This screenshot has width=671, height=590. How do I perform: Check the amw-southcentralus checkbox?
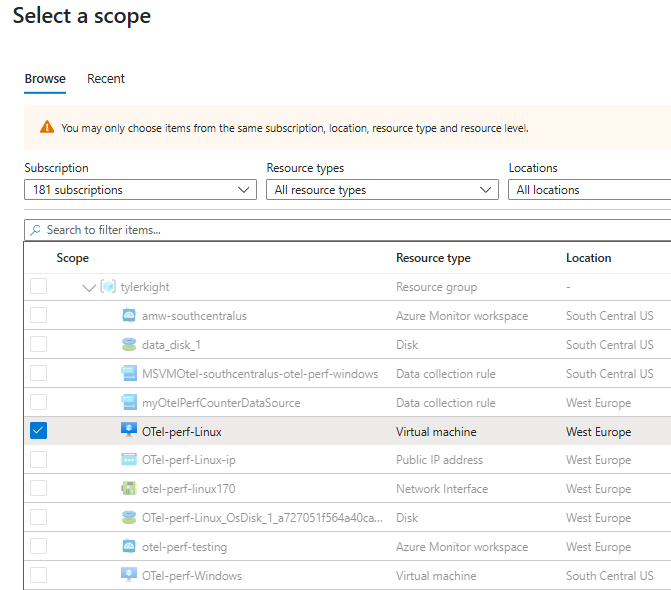[39, 315]
